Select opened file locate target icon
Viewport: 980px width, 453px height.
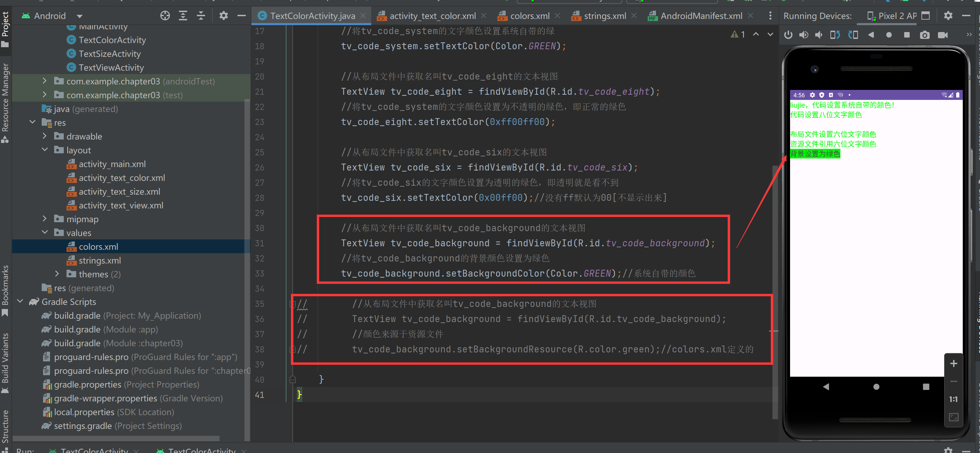pyautogui.click(x=165, y=16)
